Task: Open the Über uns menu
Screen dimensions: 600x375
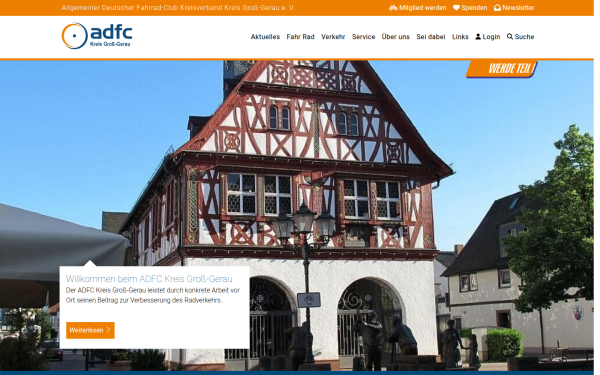Action: [396, 37]
